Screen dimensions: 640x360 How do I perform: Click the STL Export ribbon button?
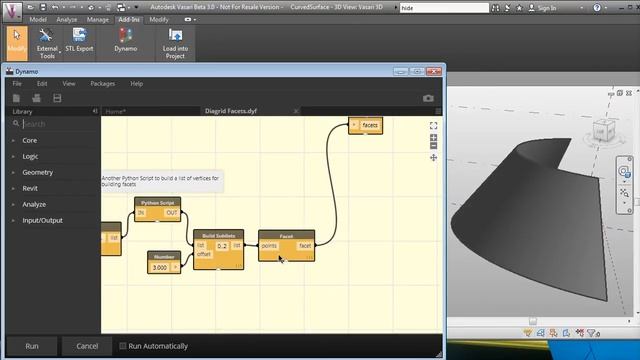(x=79, y=40)
